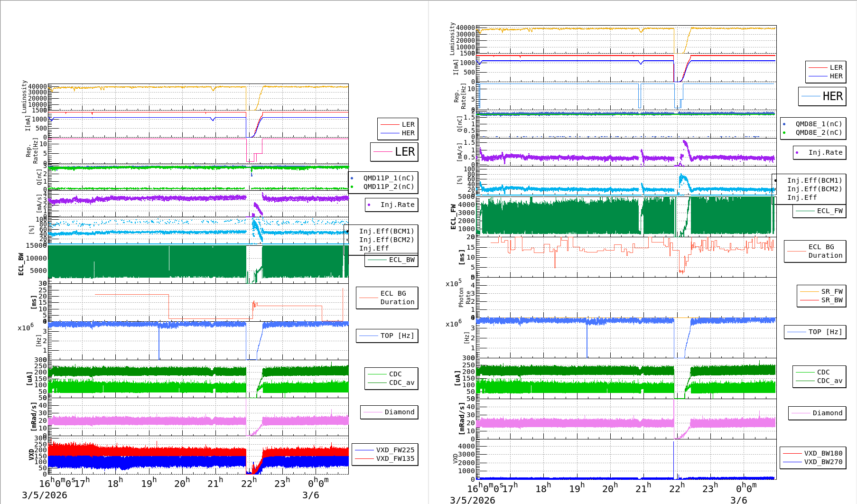The height and width of the screenshot is (504, 857).
Task: Click Inj.Eff(BCM2) legend in the right panel
Action: click(814, 189)
